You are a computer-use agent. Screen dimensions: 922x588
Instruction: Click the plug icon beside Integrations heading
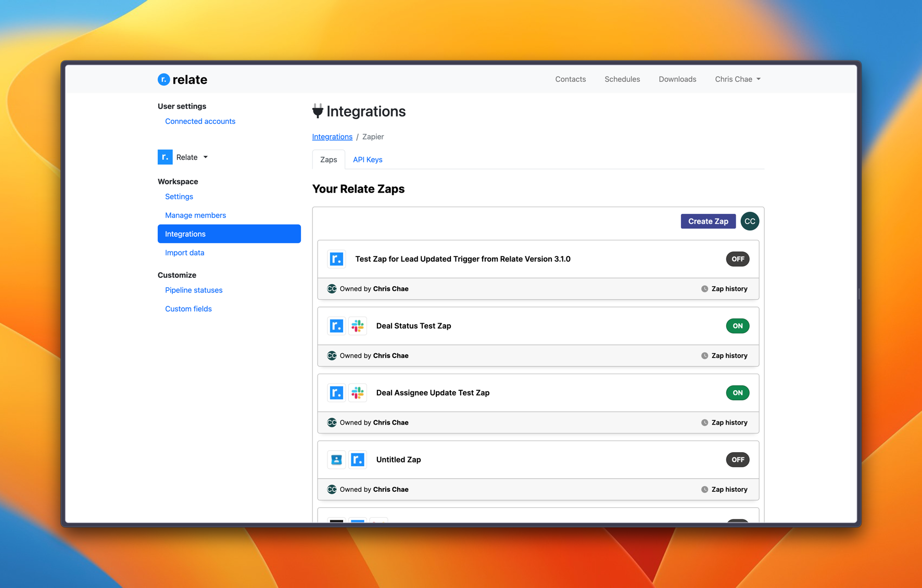(x=318, y=111)
